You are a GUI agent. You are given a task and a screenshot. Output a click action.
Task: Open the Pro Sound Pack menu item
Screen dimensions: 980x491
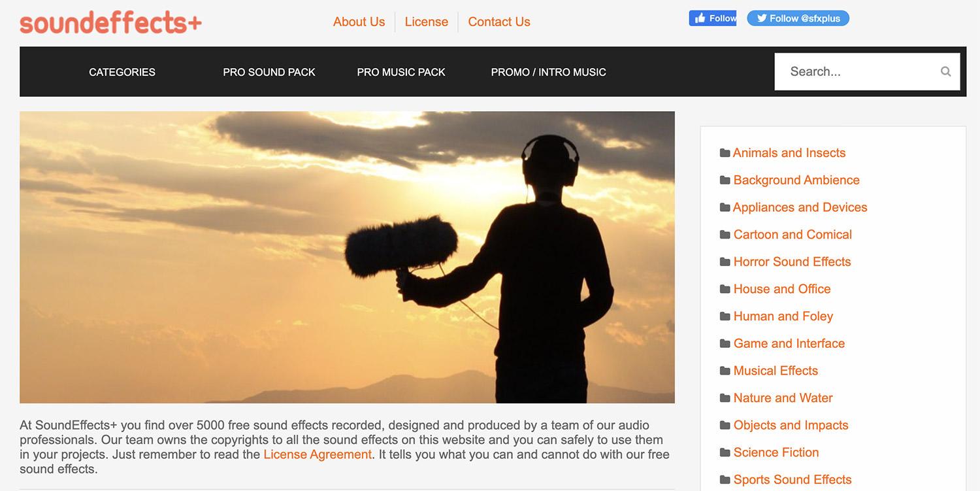point(269,72)
